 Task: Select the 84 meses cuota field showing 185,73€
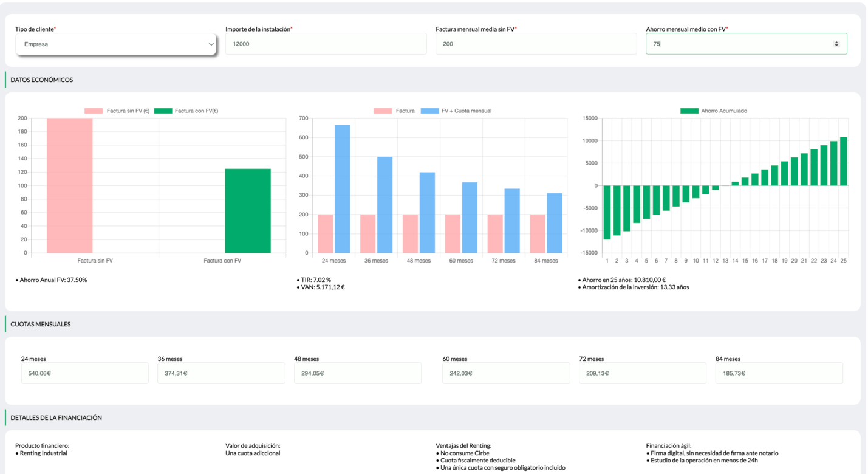point(779,373)
